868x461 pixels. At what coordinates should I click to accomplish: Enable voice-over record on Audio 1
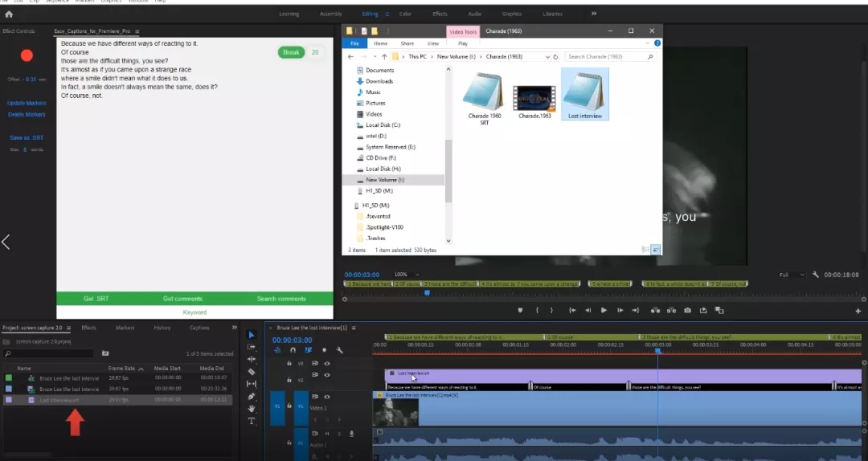tap(351, 434)
